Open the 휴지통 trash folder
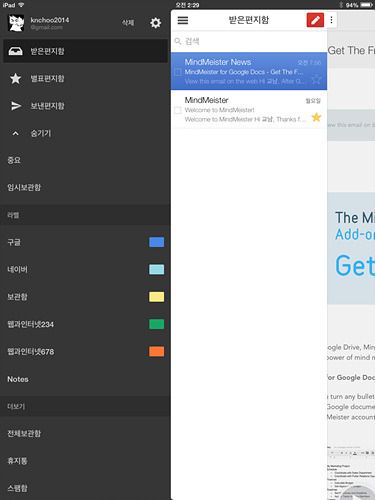This screenshot has width=375, height=500. (x=85, y=461)
